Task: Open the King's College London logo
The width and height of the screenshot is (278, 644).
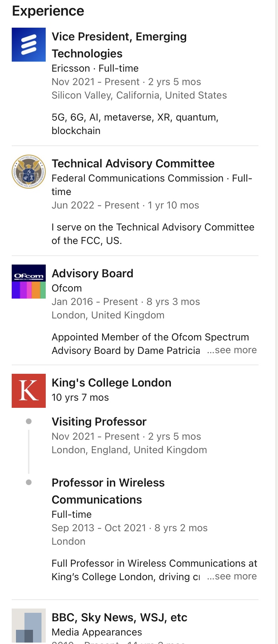Action: (29, 391)
